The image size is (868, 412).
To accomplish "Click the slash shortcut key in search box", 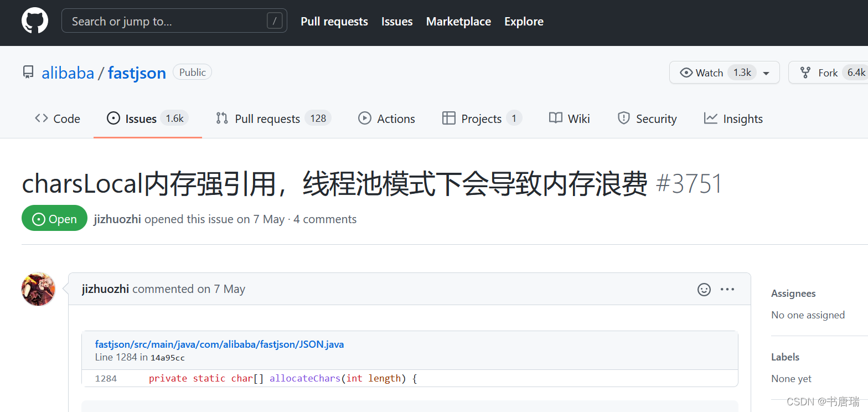I will pyautogui.click(x=275, y=21).
